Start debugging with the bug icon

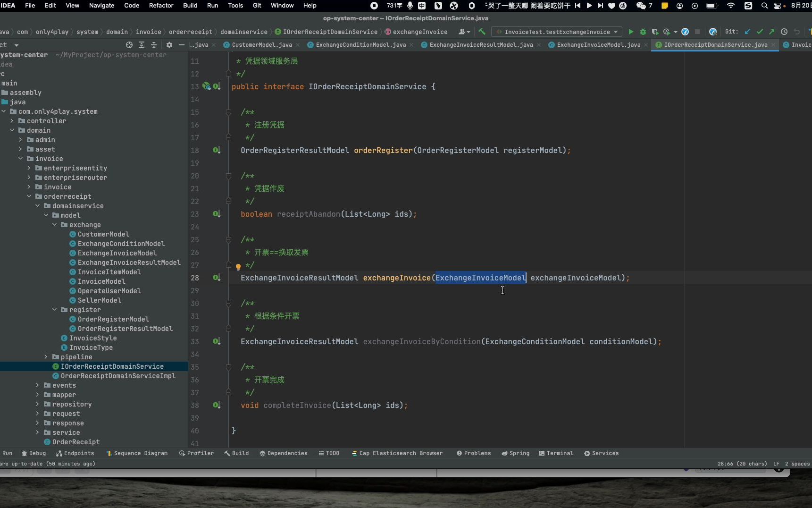tap(643, 32)
